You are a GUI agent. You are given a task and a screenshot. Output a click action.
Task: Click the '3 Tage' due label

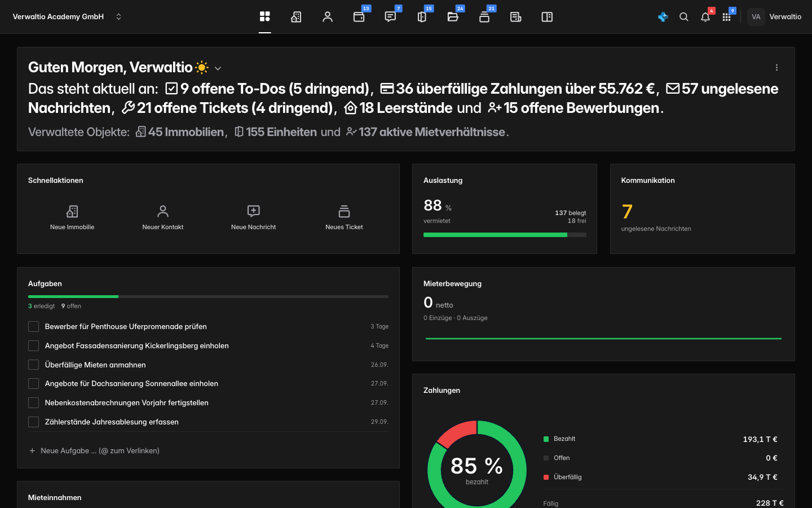(x=379, y=327)
